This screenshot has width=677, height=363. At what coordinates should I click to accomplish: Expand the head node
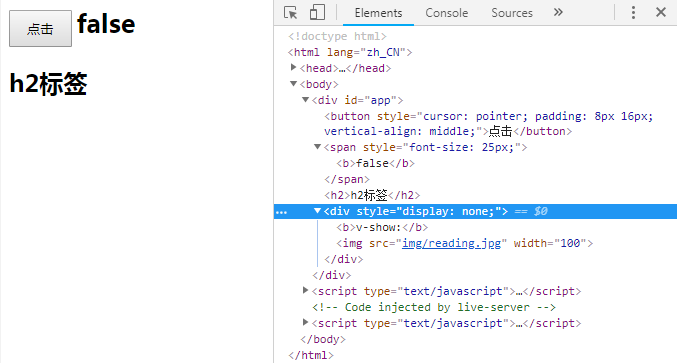click(294, 67)
